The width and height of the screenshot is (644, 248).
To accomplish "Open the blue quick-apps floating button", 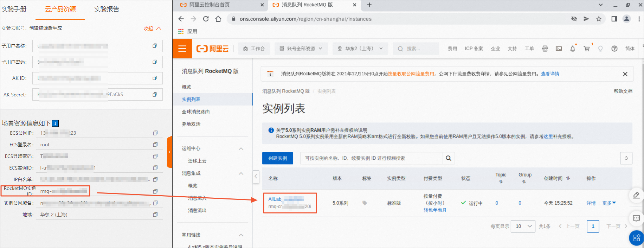I will coord(636,238).
